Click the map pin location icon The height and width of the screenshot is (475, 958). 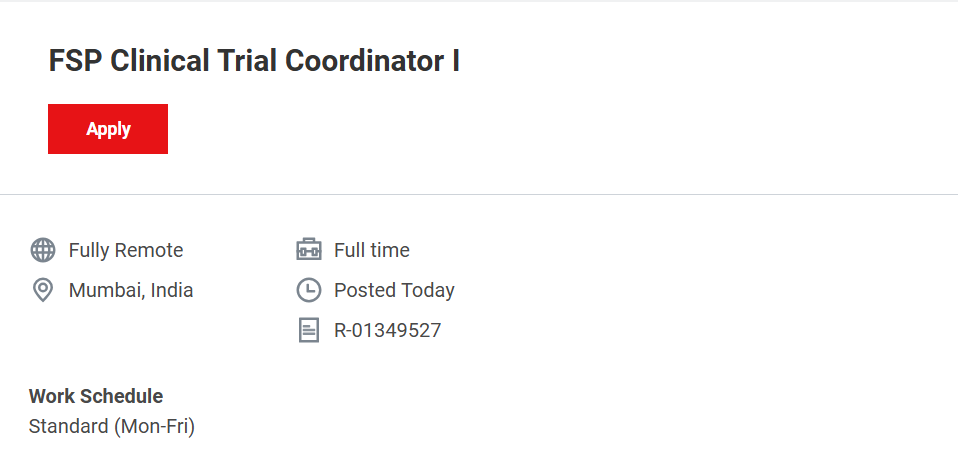coord(42,290)
